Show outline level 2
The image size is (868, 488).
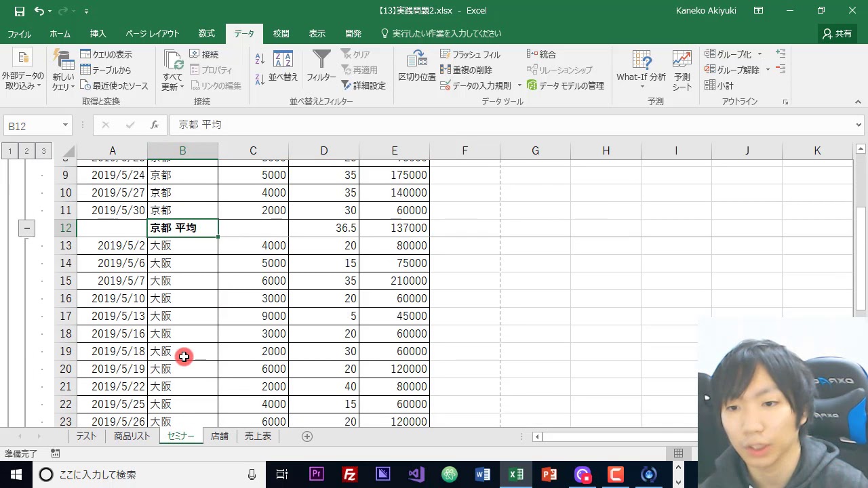pyautogui.click(x=26, y=150)
